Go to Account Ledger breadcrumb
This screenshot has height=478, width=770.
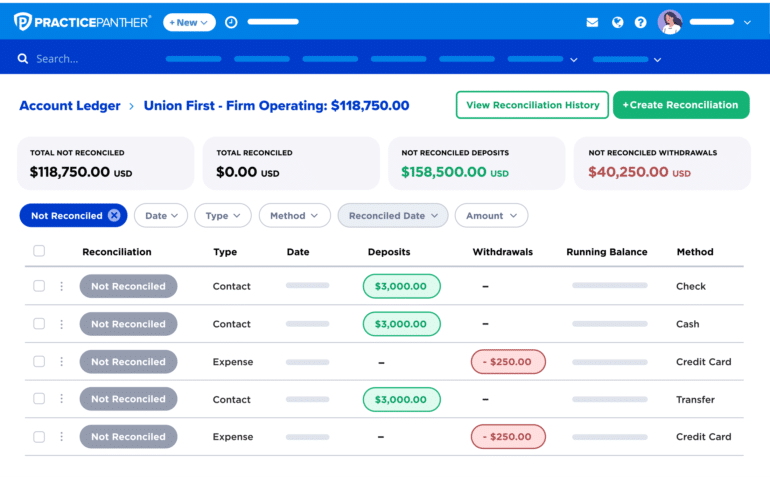(70, 105)
